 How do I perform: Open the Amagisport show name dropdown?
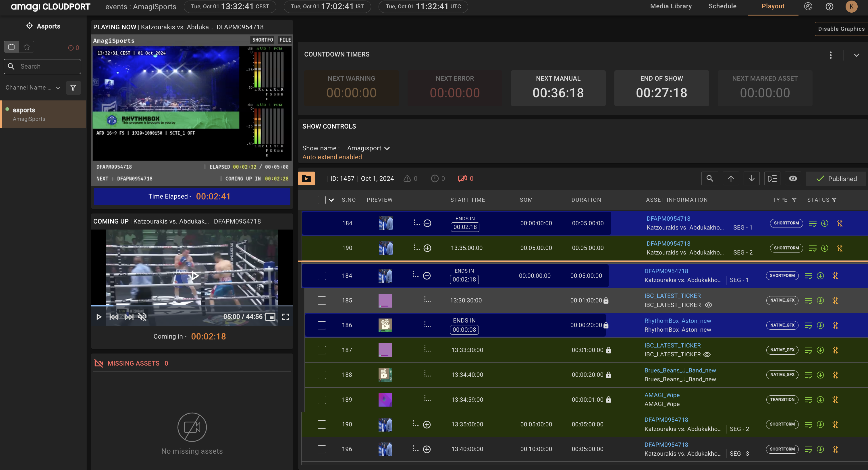point(368,148)
